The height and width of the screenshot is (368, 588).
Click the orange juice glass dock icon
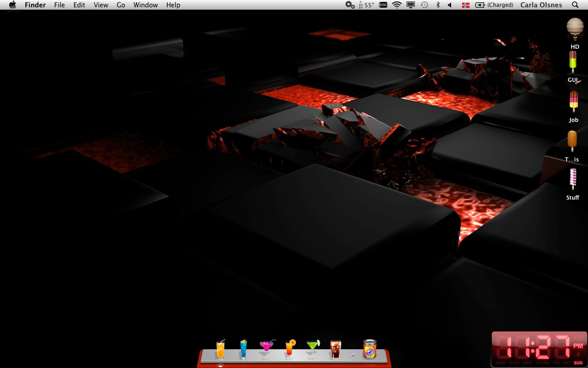point(220,350)
